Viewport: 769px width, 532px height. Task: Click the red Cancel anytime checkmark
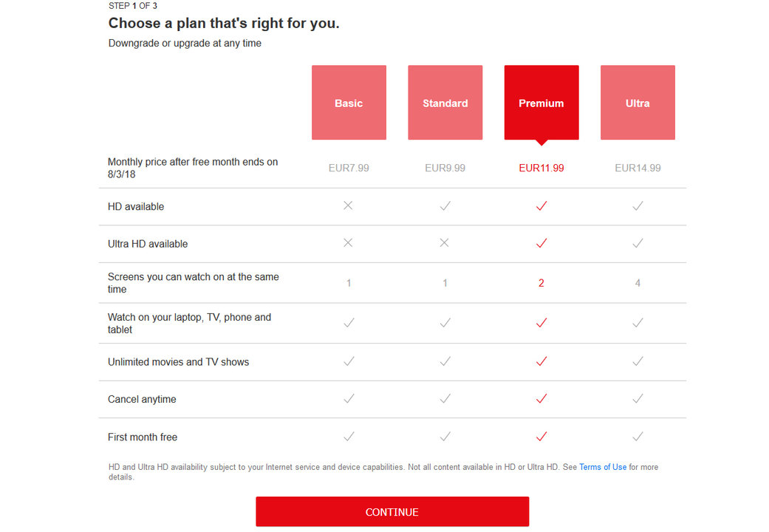click(541, 398)
